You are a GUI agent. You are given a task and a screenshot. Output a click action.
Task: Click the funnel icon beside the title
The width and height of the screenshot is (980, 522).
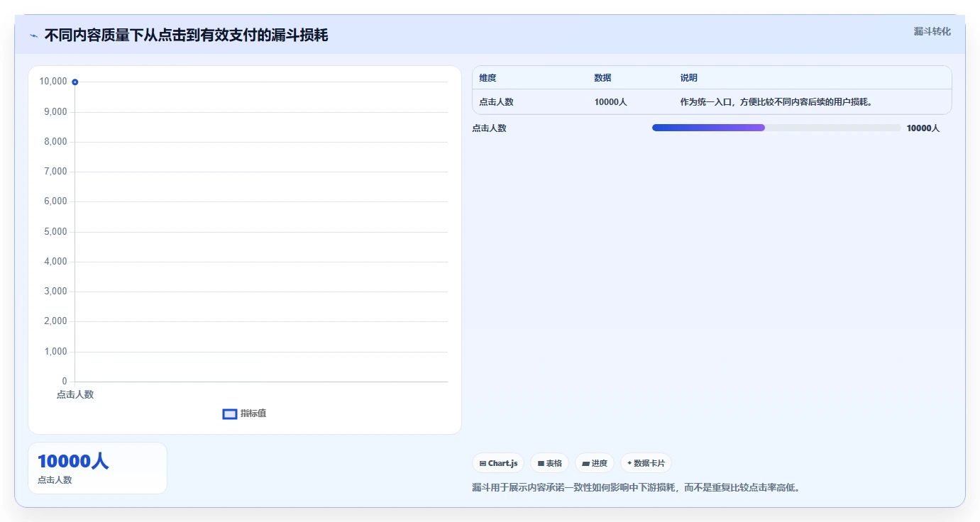33,35
